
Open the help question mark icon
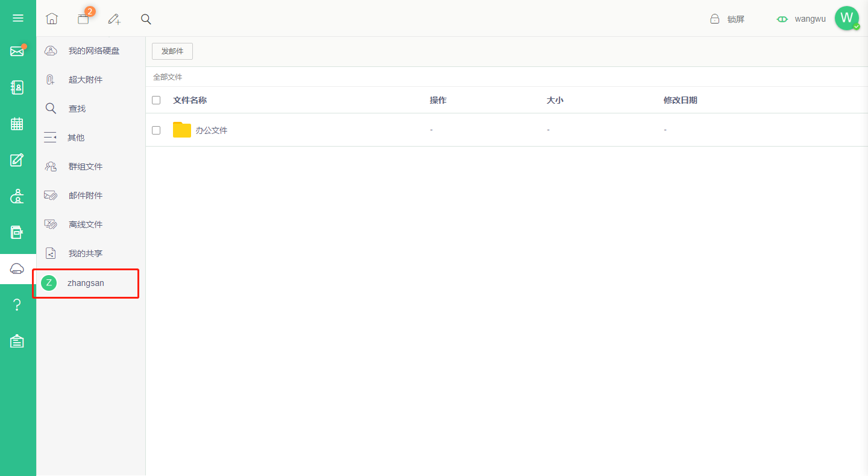point(17,305)
